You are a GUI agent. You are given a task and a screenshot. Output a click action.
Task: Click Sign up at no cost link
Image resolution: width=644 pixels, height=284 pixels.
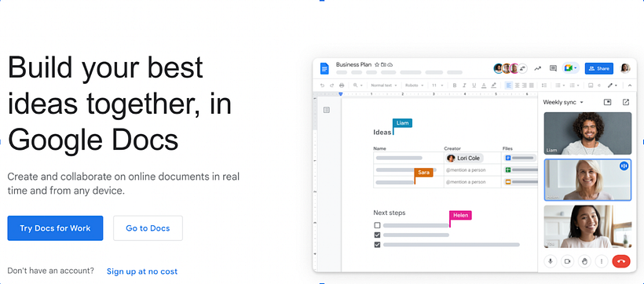[142, 271]
